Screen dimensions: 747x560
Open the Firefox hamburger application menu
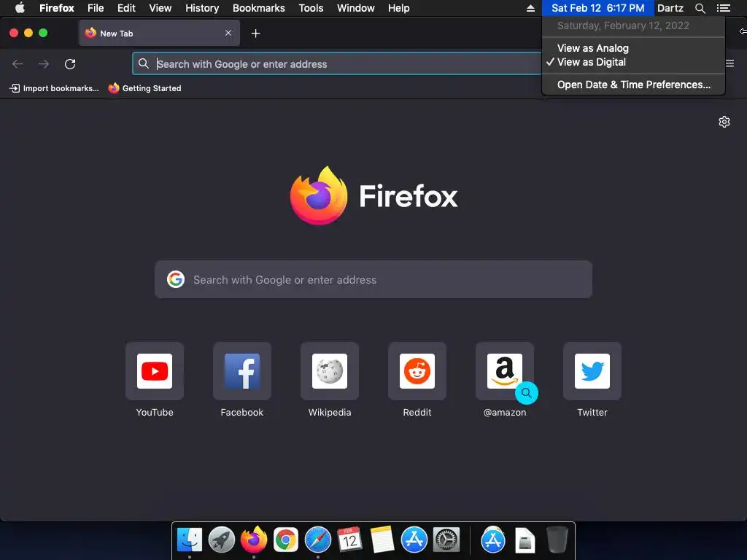pos(729,63)
